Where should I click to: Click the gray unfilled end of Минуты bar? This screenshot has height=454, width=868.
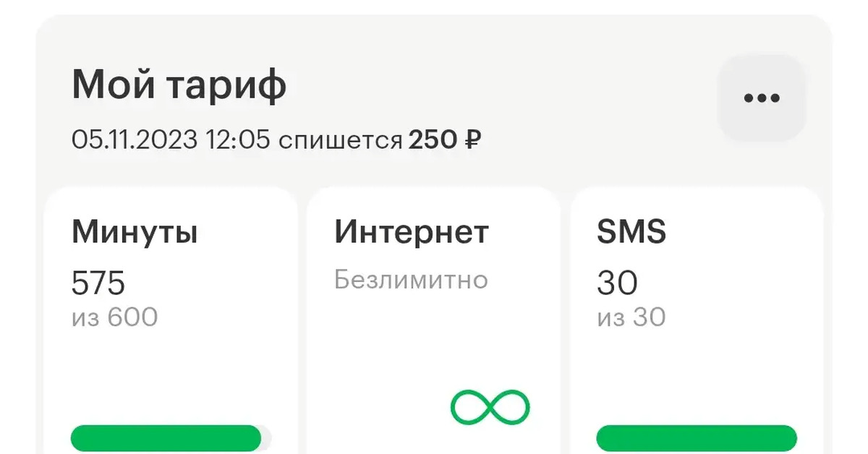267,438
